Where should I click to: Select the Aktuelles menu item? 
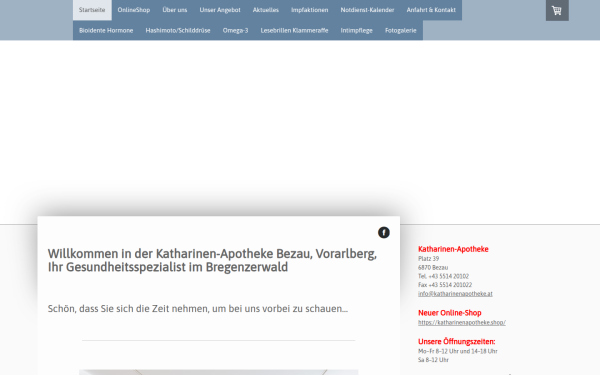click(266, 10)
